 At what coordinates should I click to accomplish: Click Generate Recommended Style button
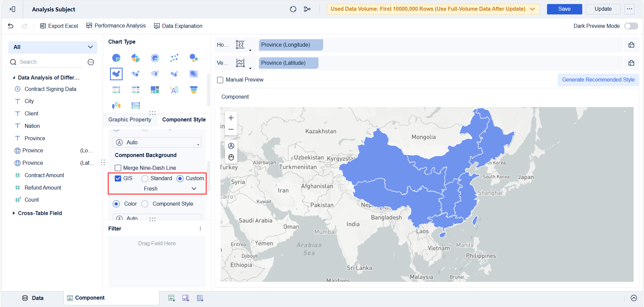click(x=598, y=80)
